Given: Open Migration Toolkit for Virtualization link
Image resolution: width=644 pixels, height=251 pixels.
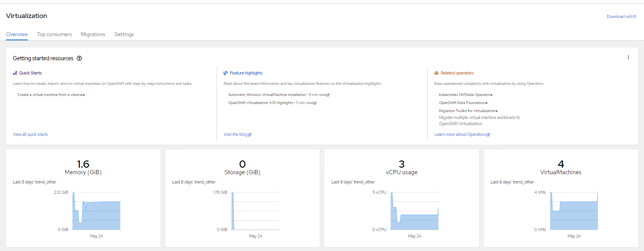Looking at the screenshot, I should coord(467,111).
